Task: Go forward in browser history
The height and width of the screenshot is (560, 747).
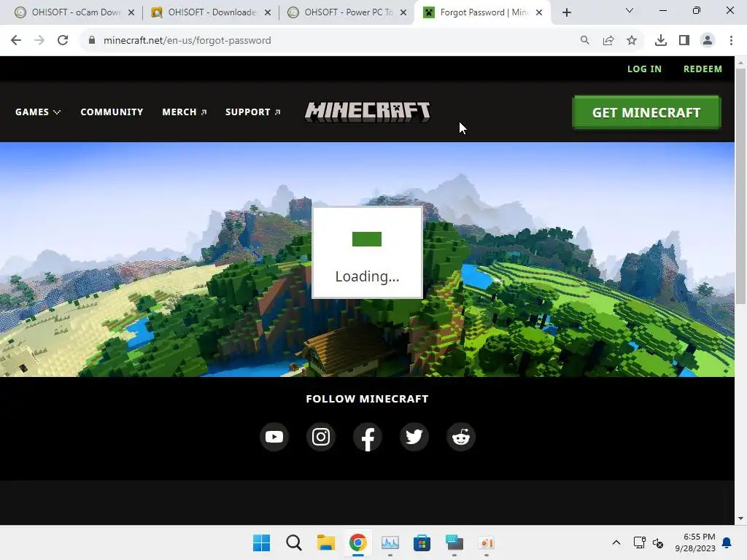Action: coord(39,41)
